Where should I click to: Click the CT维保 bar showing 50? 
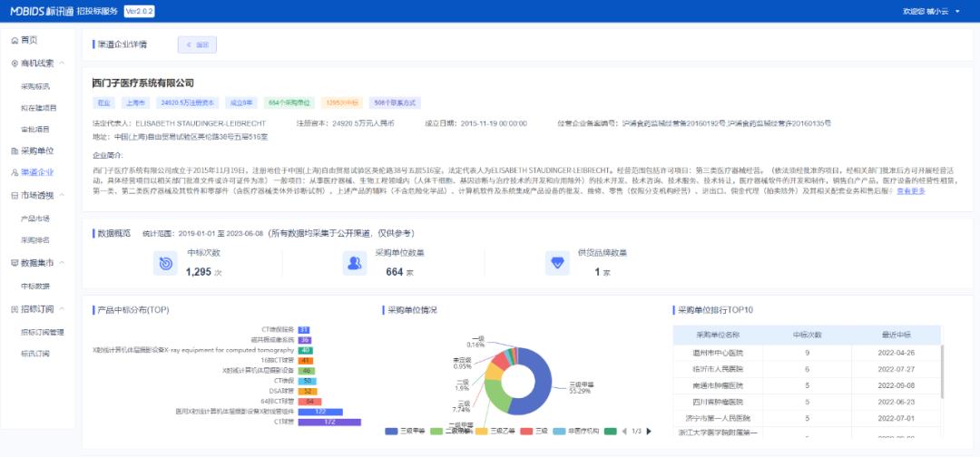(308, 380)
